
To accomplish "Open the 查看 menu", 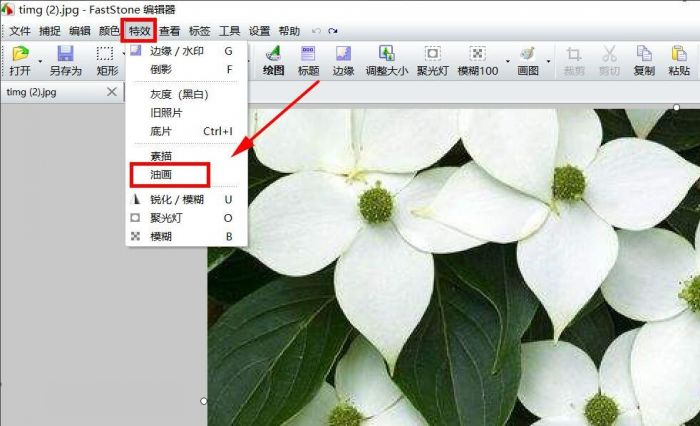I will pyautogui.click(x=170, y=31).
